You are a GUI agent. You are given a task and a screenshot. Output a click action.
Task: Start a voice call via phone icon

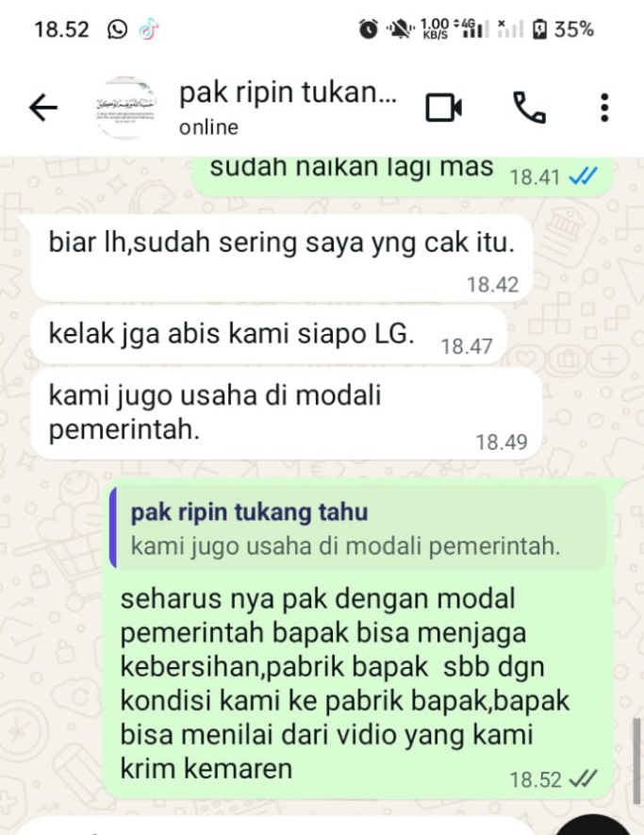(x=529, y=108)
